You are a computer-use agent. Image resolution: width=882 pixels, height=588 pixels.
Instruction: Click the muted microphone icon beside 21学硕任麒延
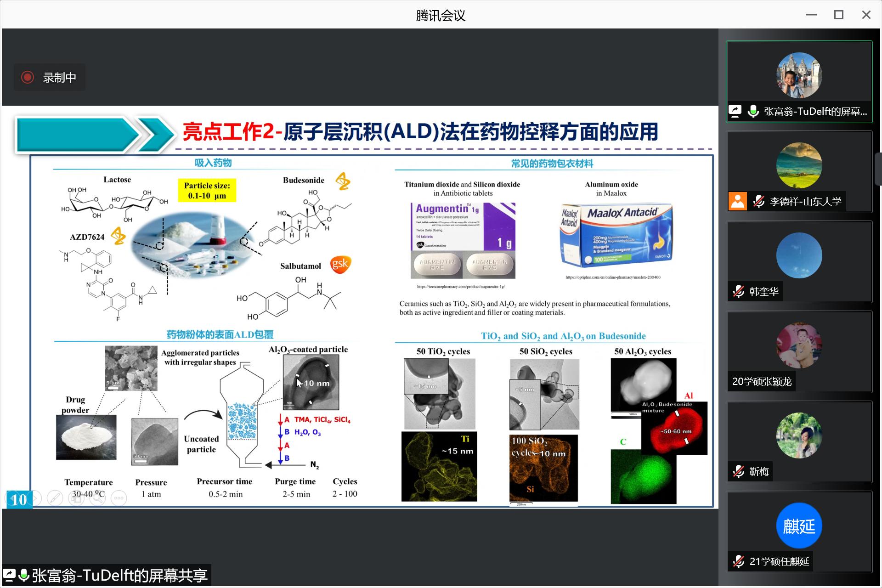pyautogui.click(x=739, y=561)
